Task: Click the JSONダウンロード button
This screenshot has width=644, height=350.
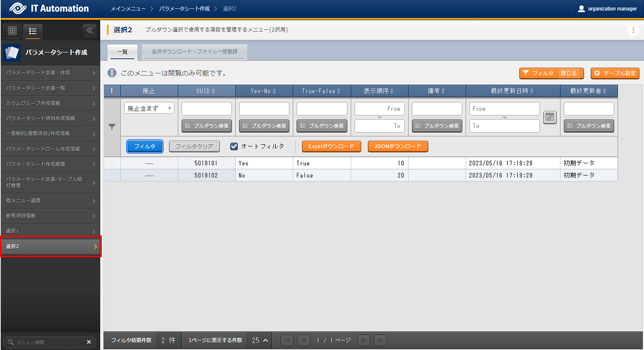Action: click(398, 146)
